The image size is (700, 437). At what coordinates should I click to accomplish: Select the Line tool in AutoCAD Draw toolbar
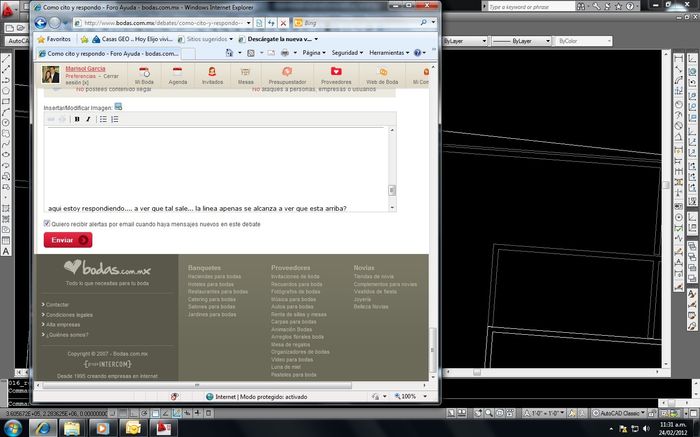[6, 58]
